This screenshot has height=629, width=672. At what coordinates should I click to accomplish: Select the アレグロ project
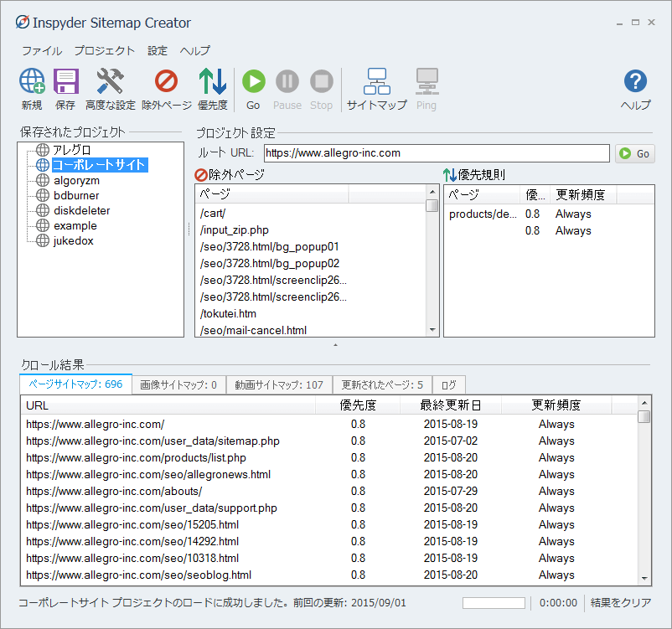[x=72, y=150]
